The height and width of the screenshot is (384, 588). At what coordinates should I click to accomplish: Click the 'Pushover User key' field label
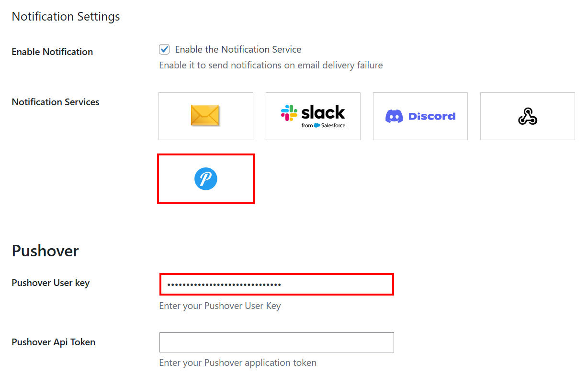(51, 283)
